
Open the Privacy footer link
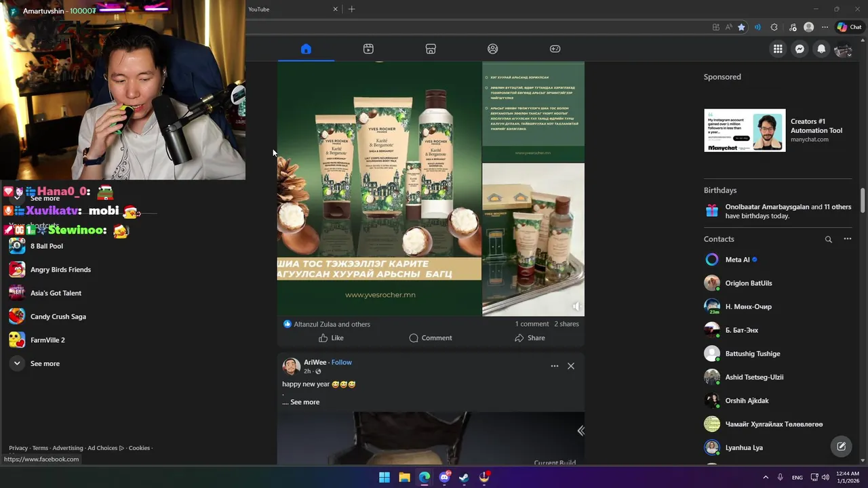click(18, 448)
